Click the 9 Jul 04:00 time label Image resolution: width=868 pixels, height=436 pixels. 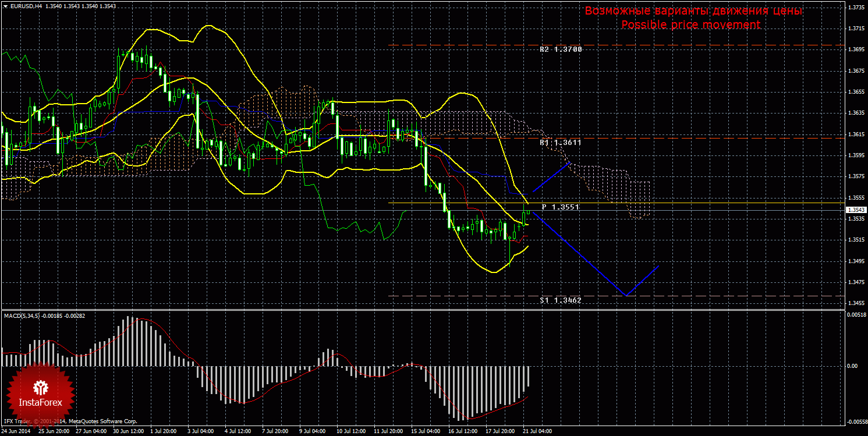tap(312, 432)
